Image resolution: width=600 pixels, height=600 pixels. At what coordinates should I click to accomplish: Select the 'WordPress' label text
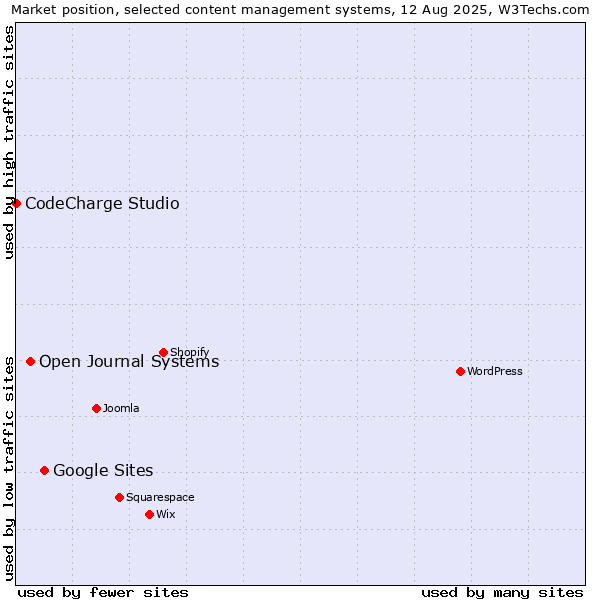pyautogui.click(x=495, y=371)
